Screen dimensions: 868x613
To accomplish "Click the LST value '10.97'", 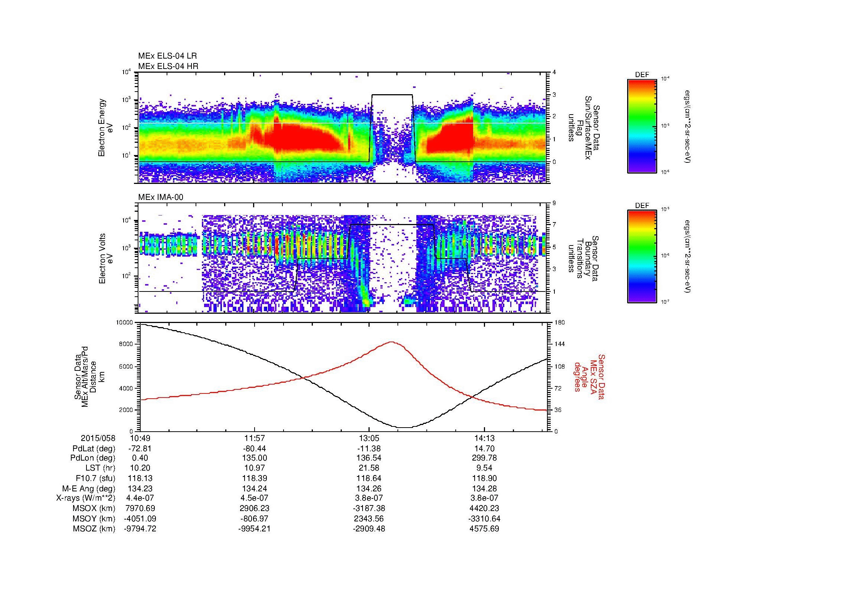I will pos(255,468).
